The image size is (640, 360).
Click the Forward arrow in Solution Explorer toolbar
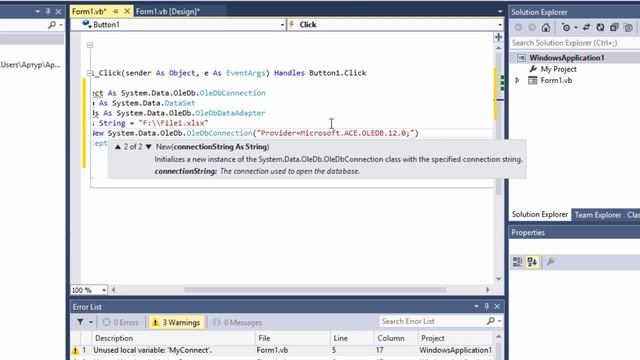point(532,28)
